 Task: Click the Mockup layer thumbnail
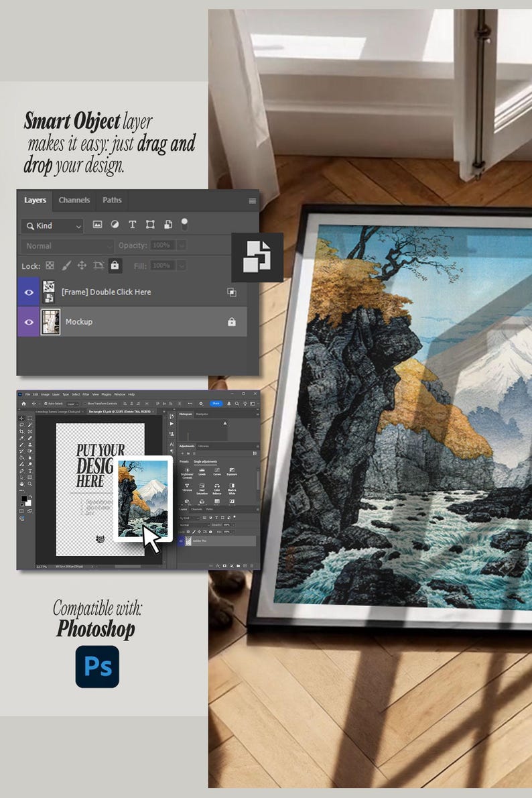click(x=50, y=322)
